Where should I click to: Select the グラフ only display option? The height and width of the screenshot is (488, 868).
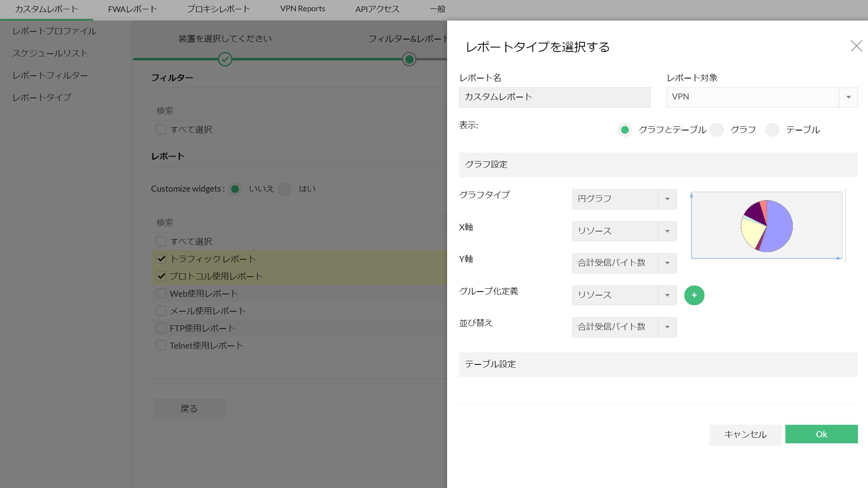tap(717, 130)
